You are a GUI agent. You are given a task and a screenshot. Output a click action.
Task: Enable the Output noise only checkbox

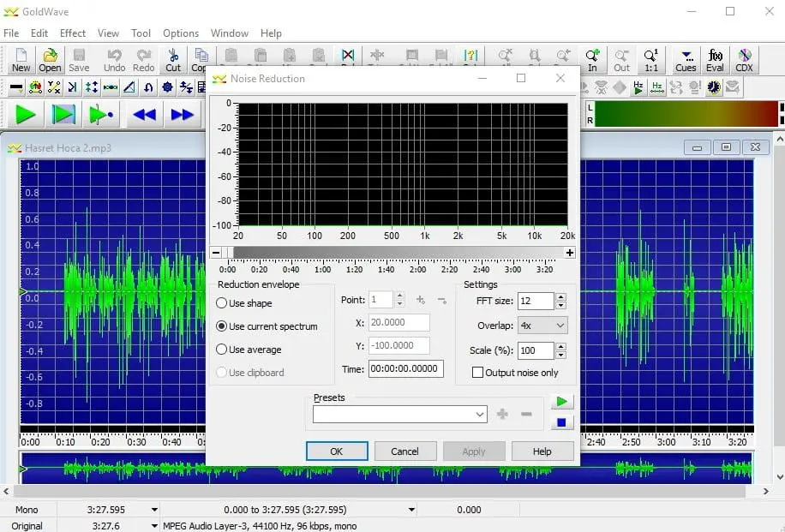point(478,373)
